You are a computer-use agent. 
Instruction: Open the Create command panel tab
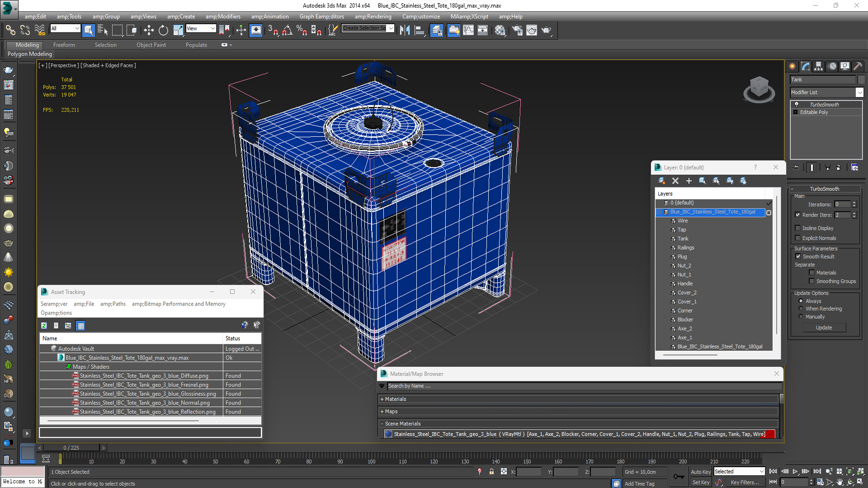pyautogui.click(x=793, y=66)
